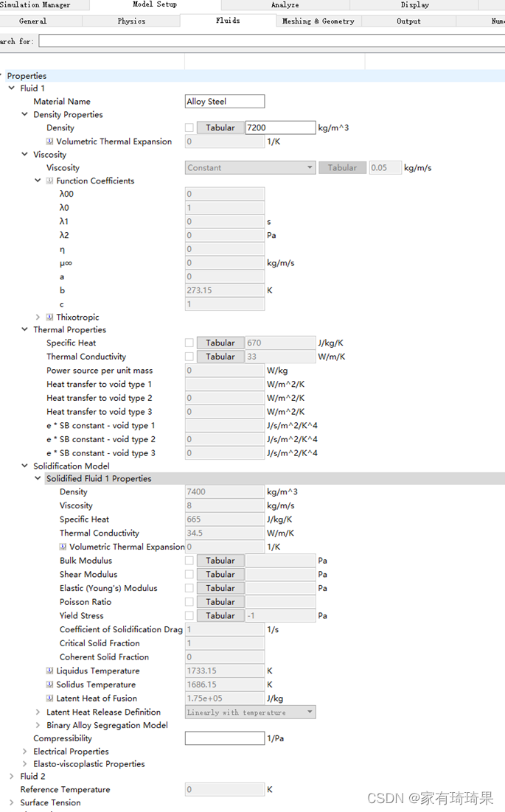505x812 pixels.
Task: Switch to the Analyze tab
Action: pos(285,5)
